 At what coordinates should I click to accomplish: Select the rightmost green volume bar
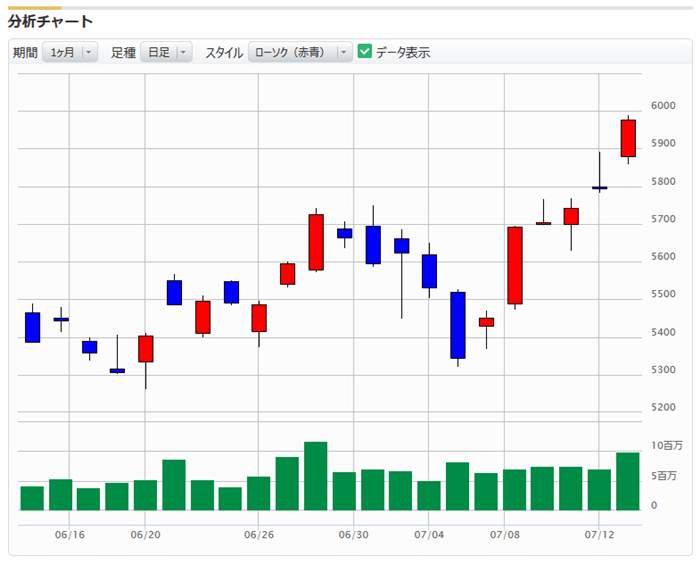click(x=628, y=481)
